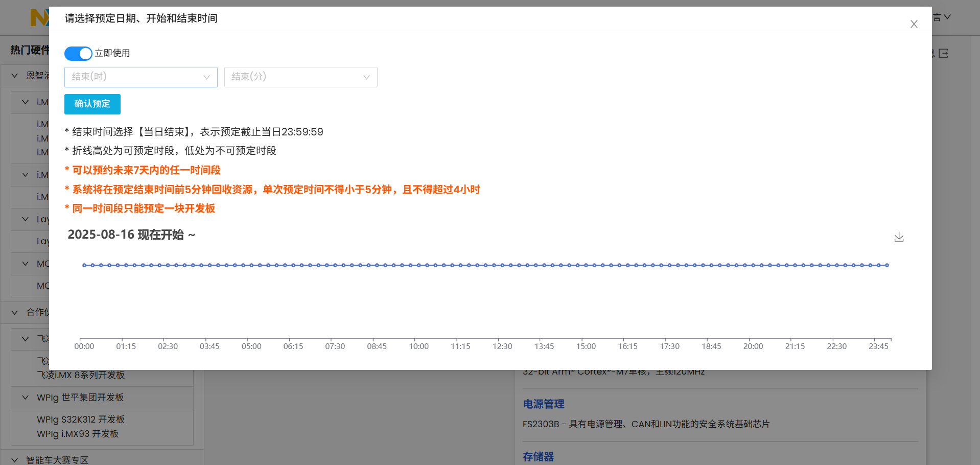Close the reservation dialog with the X
Viewport: 980px width, 465px height.
point(914,24)
